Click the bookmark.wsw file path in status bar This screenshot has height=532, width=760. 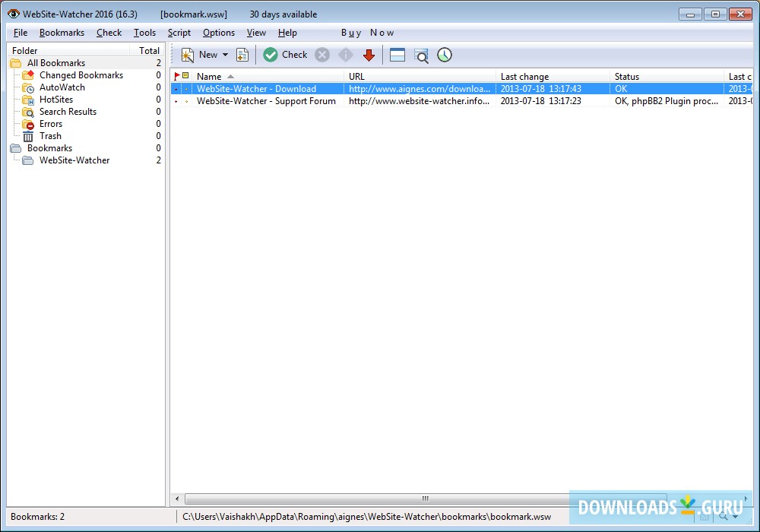tap(367, 517)
